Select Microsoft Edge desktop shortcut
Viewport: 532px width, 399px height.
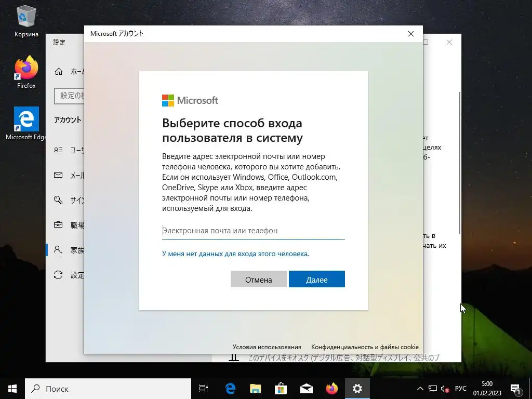pos(26,124)
